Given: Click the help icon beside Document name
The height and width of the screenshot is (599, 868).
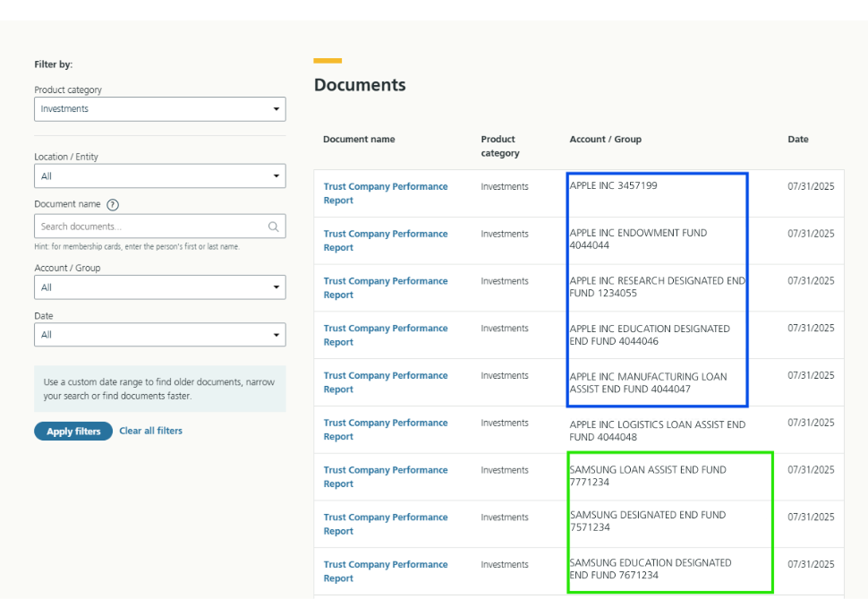Looking at the screenshot, I should pyautogui.click(x=113, y=204).
